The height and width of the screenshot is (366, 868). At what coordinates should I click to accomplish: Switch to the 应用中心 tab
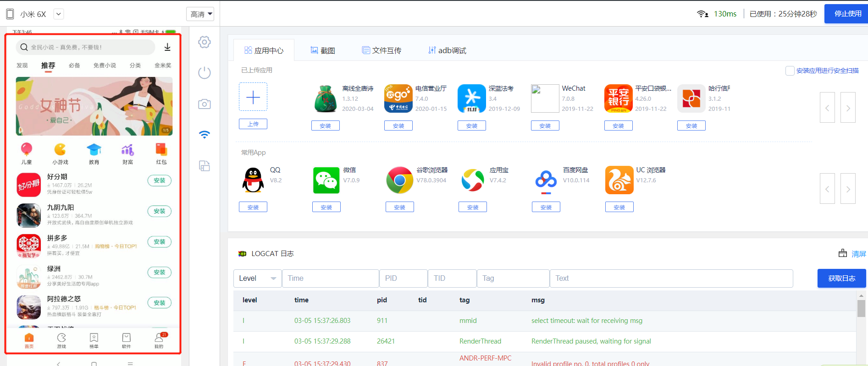pyautogui.click(x=264, y=50)
